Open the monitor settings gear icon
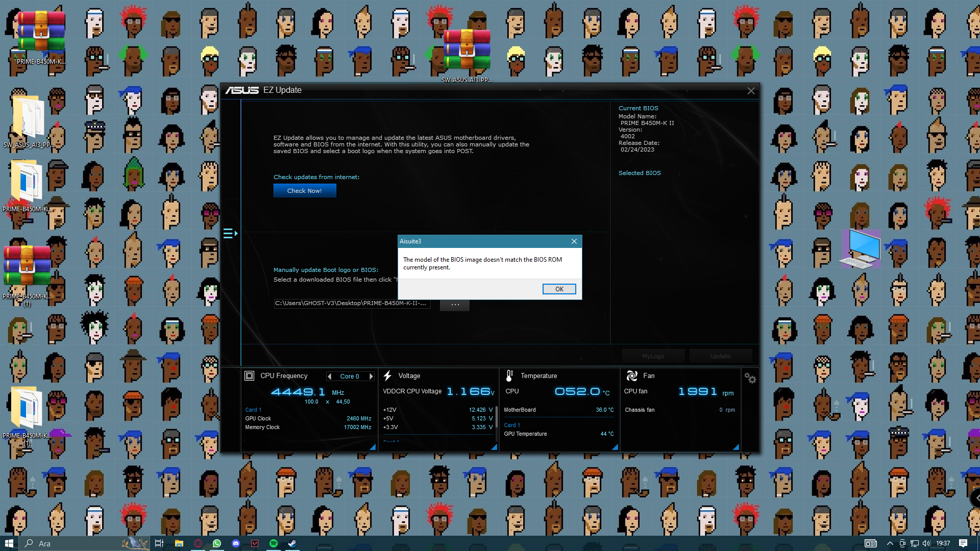Image resolution: width=980 pixels, height=551 pixels. tap(750, 378)
